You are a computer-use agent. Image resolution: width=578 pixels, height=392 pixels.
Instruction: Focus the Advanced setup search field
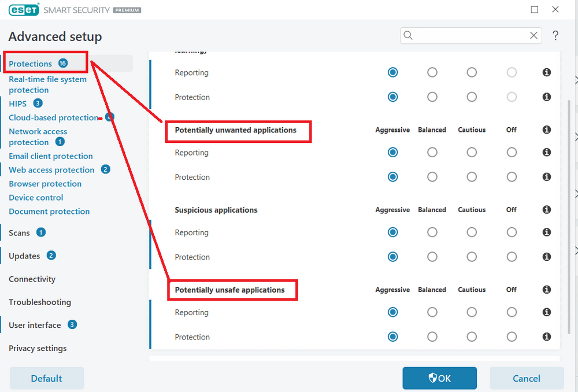470,35
